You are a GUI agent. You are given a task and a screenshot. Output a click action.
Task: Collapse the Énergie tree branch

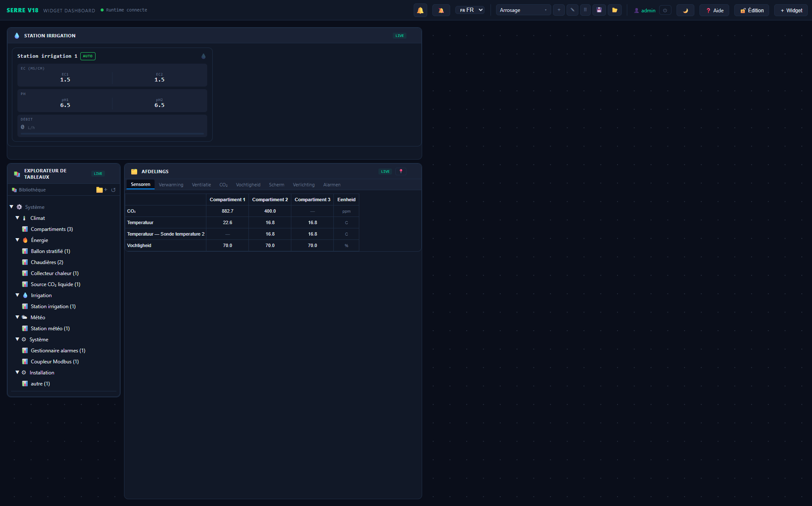[17, 240]
